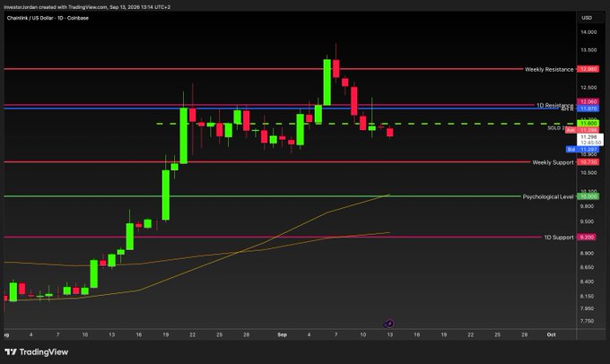Click the Ask price tag
Screen dimensions: 610x364
pyautogui.click(x=582, y=130)
